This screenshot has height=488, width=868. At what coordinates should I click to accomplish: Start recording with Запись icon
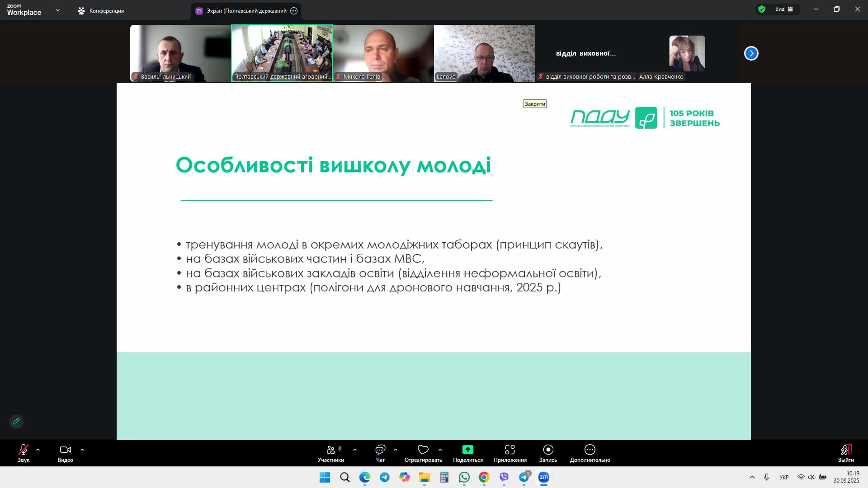pos(548,450)
